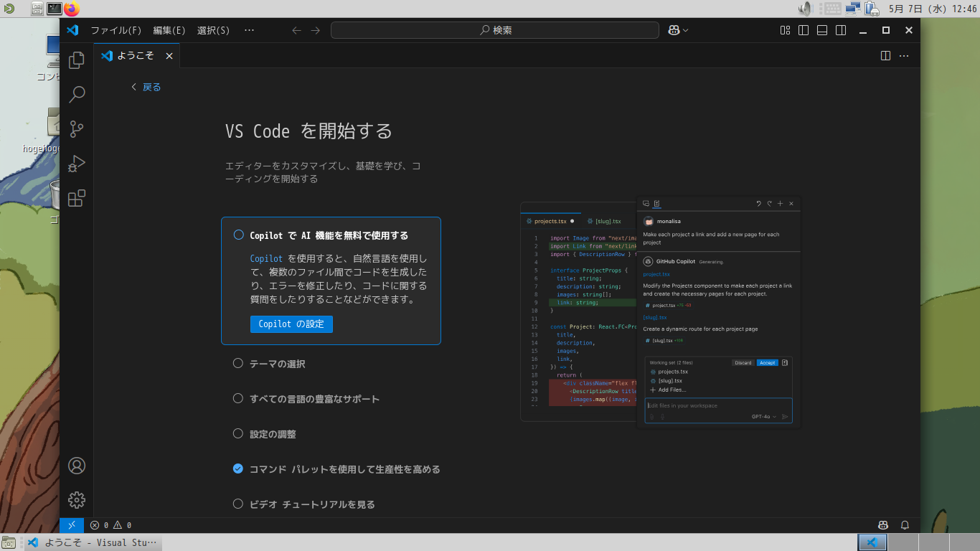The width and height of the screenshot is (980, 551).
Task: Go forward with the right arrow
Action: tap(315, 30)
